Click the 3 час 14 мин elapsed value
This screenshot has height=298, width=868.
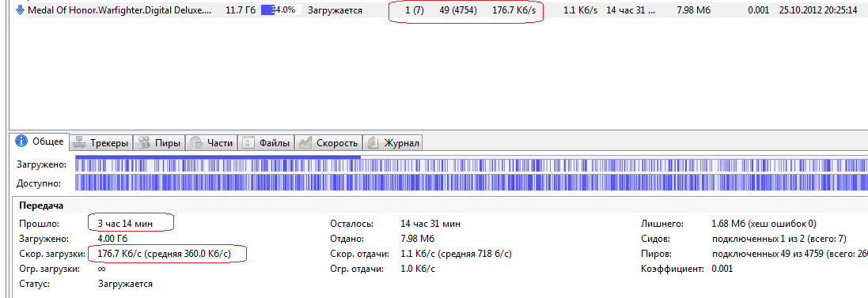[x=125, y=224]
